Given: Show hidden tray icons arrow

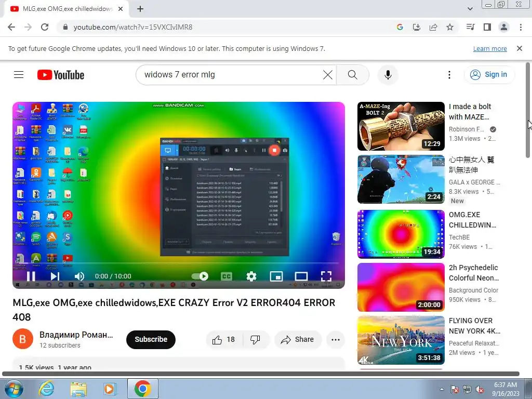Looking at the screenshot, I should (x=442, y=389).
